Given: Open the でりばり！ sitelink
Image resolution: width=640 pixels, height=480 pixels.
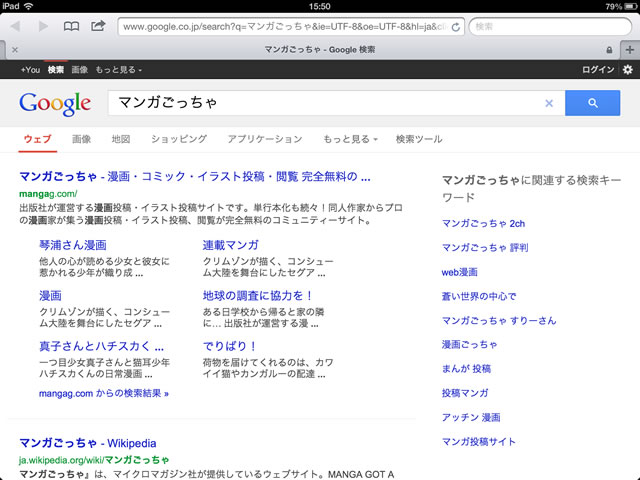Looking at the screenshot, I should (230, 346).
